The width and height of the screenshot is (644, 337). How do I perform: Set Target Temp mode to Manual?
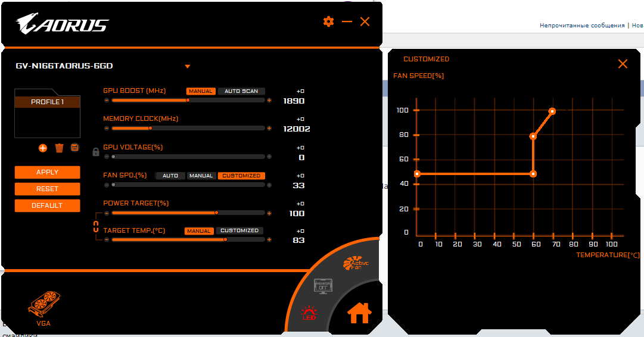(x=199, y=231)
